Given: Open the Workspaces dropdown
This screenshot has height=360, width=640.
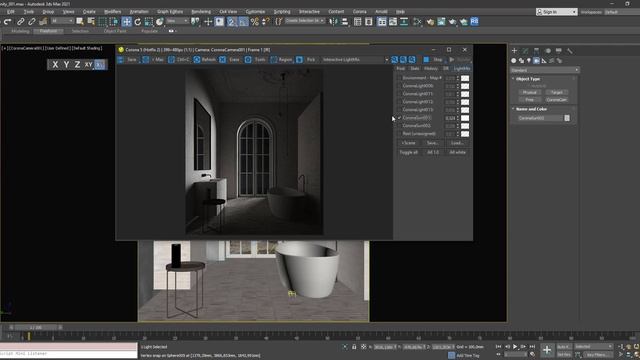Looking at the screenshot, I should (622, 12).
